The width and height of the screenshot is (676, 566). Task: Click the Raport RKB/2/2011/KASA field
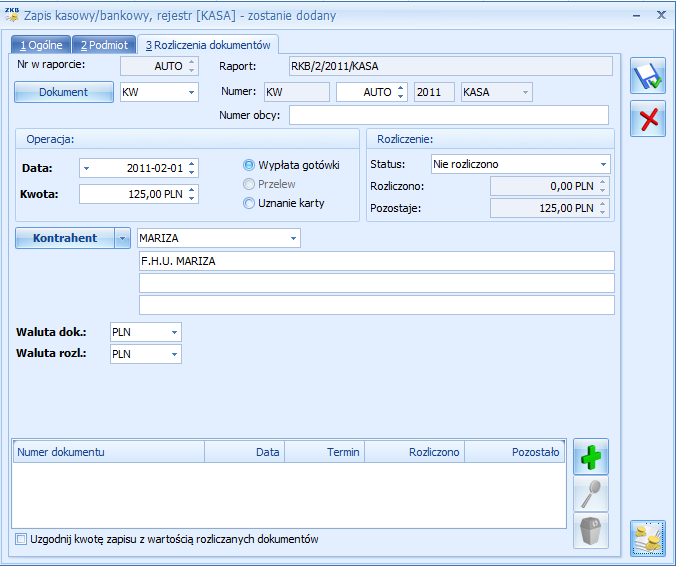[x=451, y=66]
